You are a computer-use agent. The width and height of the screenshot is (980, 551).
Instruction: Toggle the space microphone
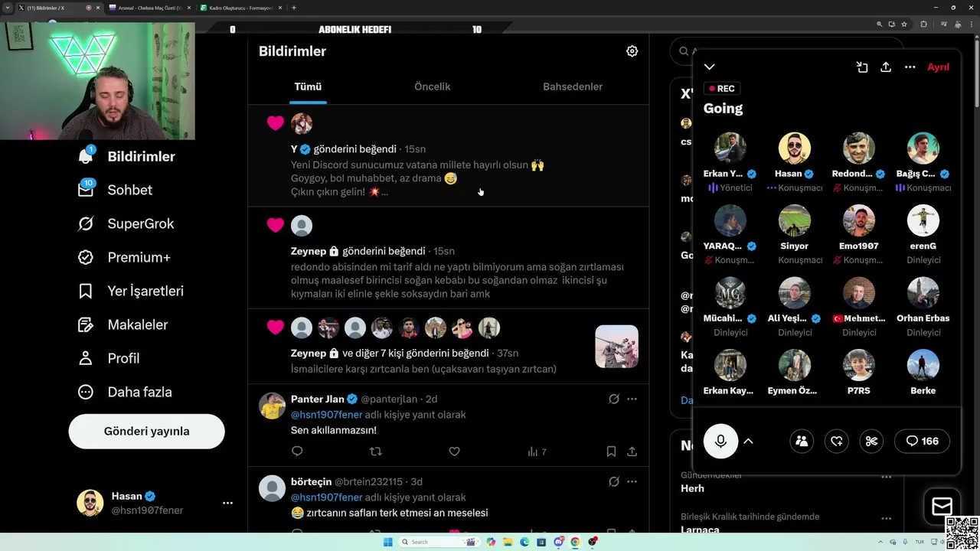[x=720, y=441]
